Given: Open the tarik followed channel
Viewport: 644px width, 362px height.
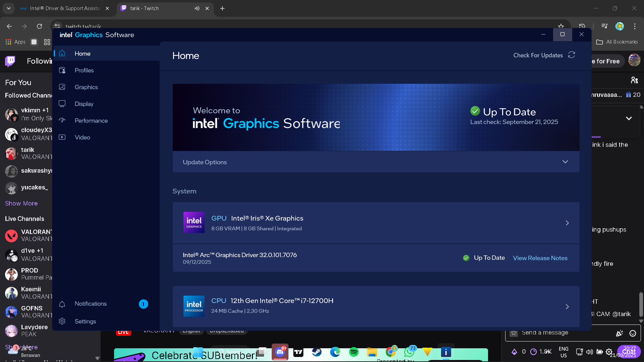Looking at the screenshot, I should (28, 153).
